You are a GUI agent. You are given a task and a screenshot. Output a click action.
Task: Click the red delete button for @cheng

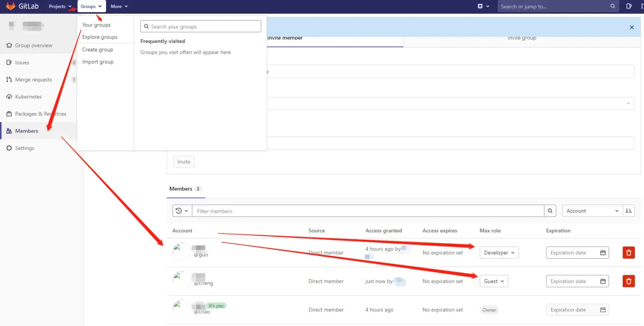(x=629, y=281)
